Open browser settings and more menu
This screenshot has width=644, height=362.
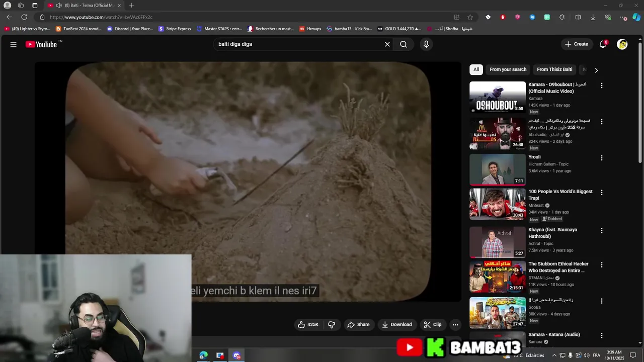click(x=623, y=17)
